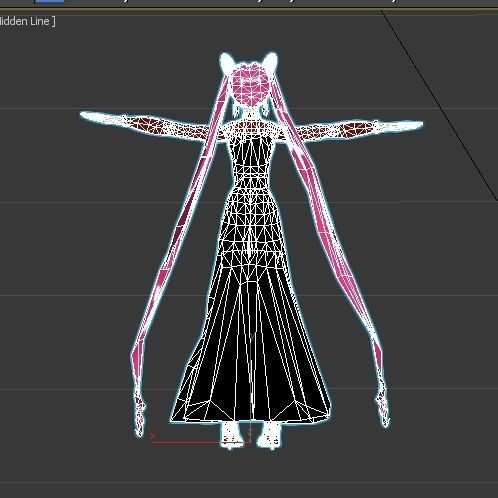This screenshot has width=498, height=498.
Task: Open the Hidden Line viewport shading menu
Action: 27,21
